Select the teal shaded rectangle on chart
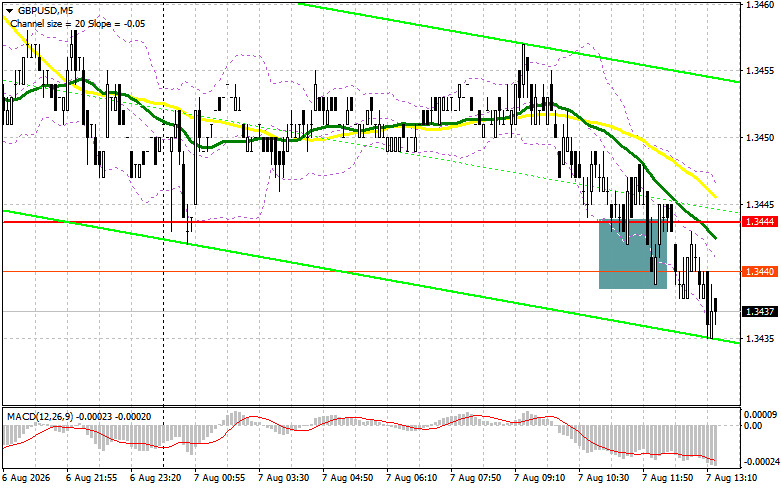 click(x=633, y=254)
